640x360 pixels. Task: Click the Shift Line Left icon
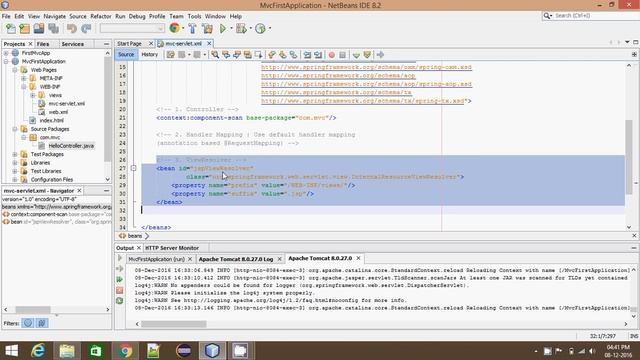click(x=307, y=55)
